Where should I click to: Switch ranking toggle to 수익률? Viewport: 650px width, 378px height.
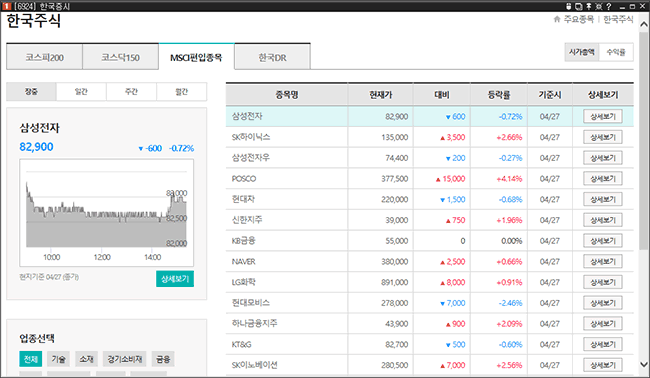616,52
